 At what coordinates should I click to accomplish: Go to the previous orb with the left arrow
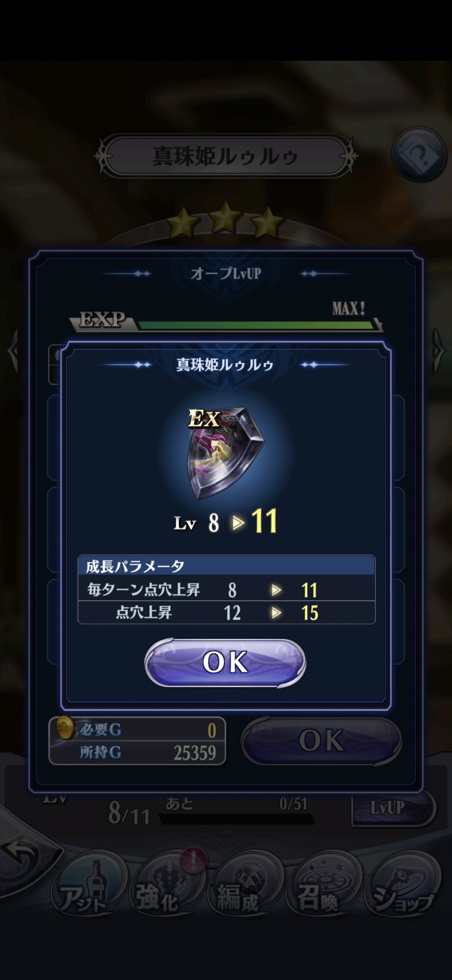[13, 350]
